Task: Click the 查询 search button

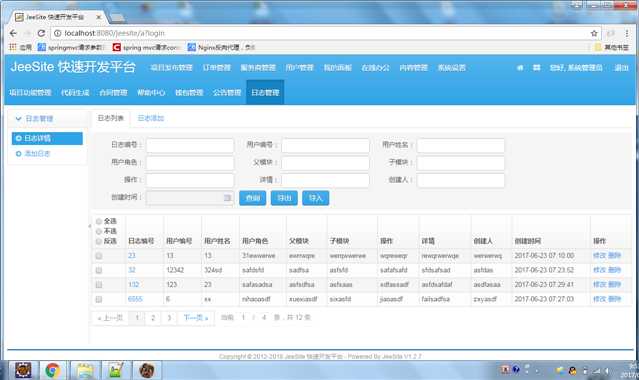Action: 253,198
